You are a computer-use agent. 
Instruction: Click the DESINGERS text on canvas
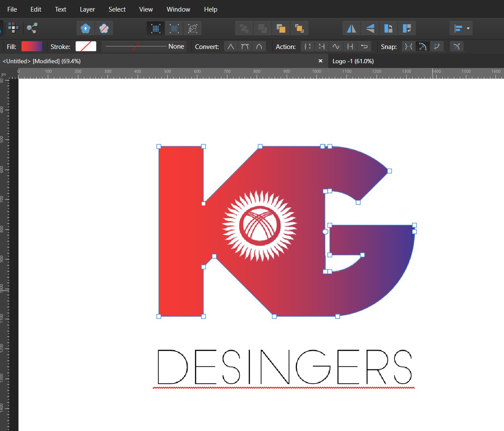(284, 366)
